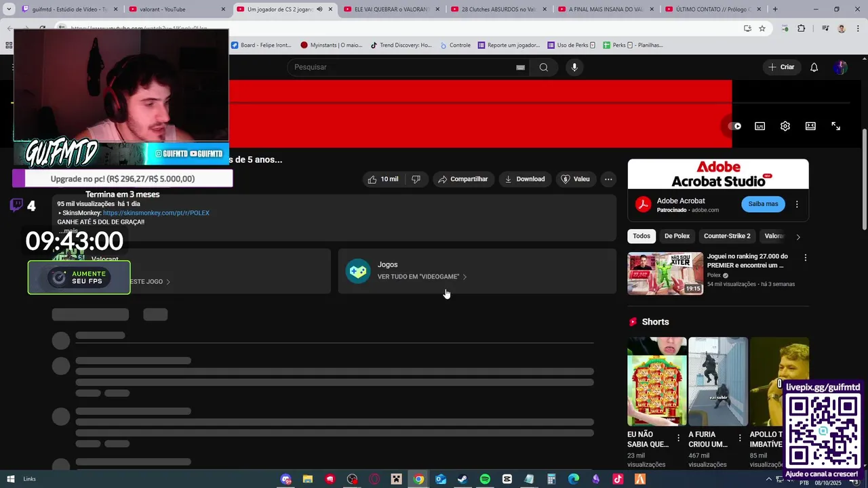Image resolution: width=868 pixels, height=488 pixels.
Task: Open Chrome media control icon
Action: tap(825, 28)
